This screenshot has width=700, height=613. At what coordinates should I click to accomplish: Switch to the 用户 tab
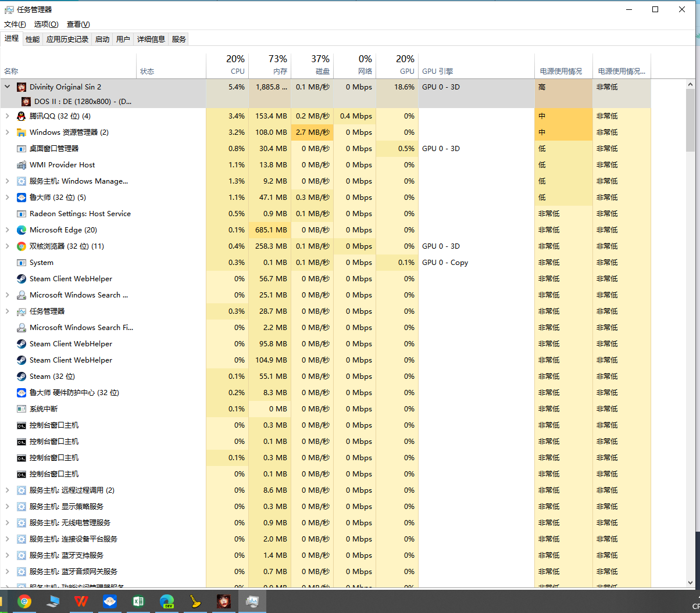coord(123,40)
